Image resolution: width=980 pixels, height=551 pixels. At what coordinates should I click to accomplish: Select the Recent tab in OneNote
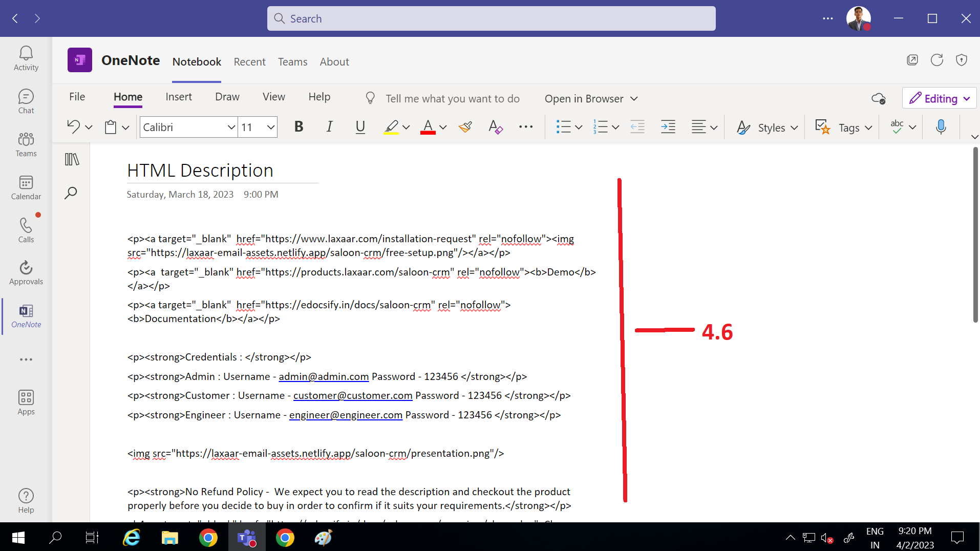250,62
